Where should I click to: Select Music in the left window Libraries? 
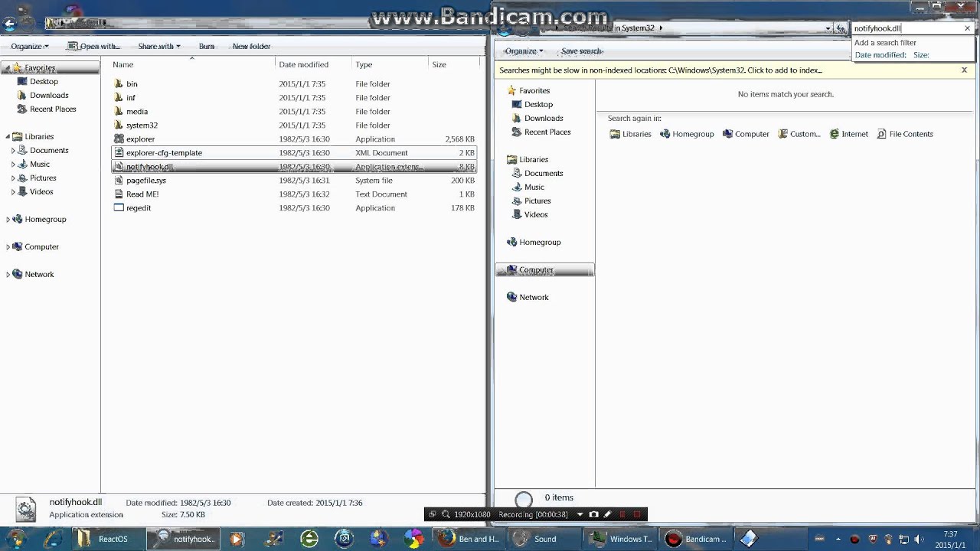coord(40,165)
